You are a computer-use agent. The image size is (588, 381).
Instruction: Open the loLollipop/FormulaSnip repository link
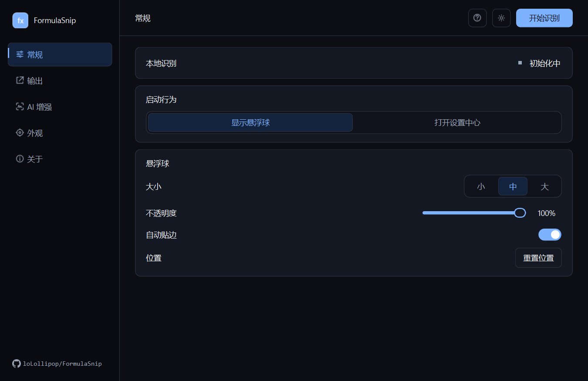click(x=62, y=364)
